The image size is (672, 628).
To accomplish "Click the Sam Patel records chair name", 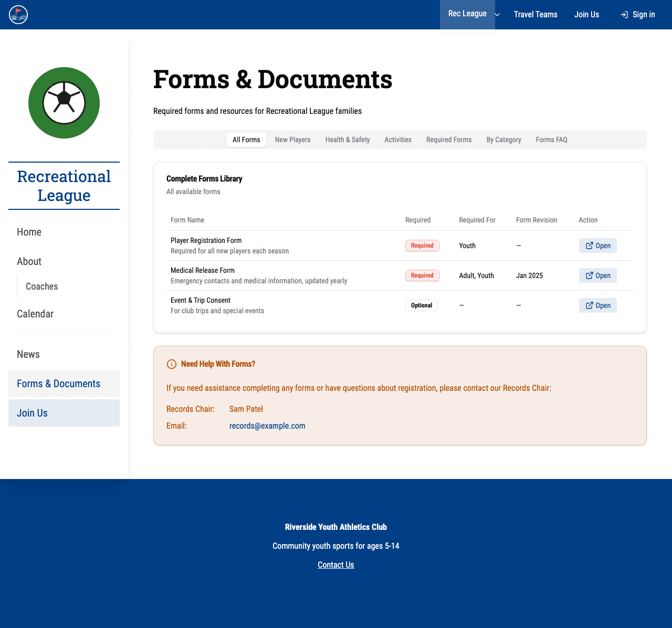I will pyautogui.click(x=246, y=409).
